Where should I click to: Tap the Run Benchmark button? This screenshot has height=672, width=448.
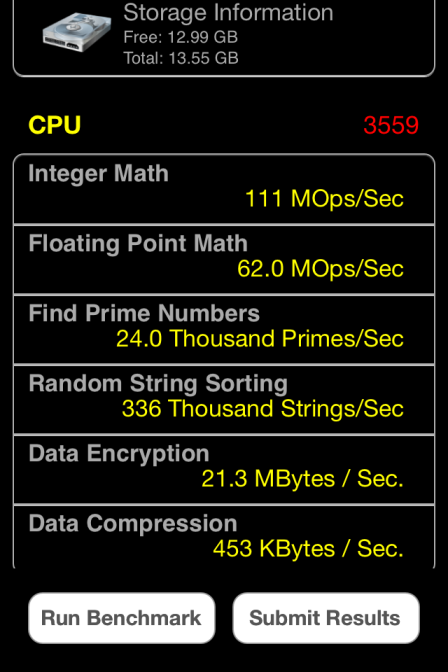pyautogui.click(x=122, y=618)
